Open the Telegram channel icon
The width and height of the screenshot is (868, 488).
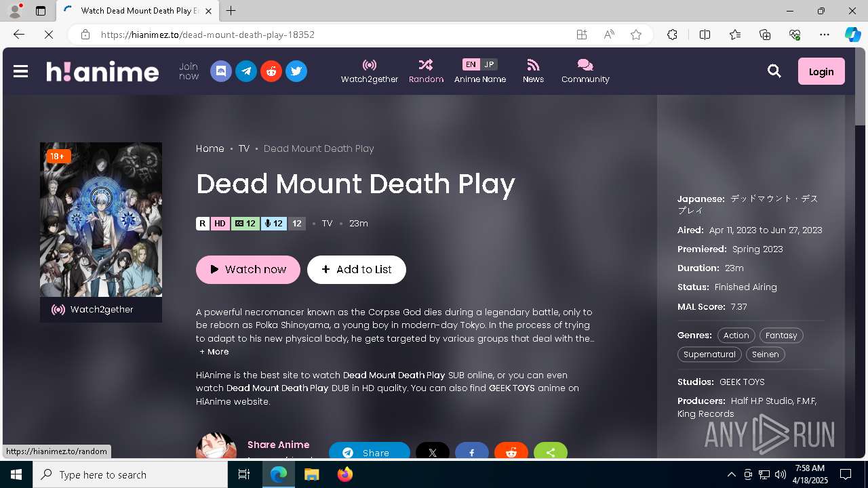point(246,71)
